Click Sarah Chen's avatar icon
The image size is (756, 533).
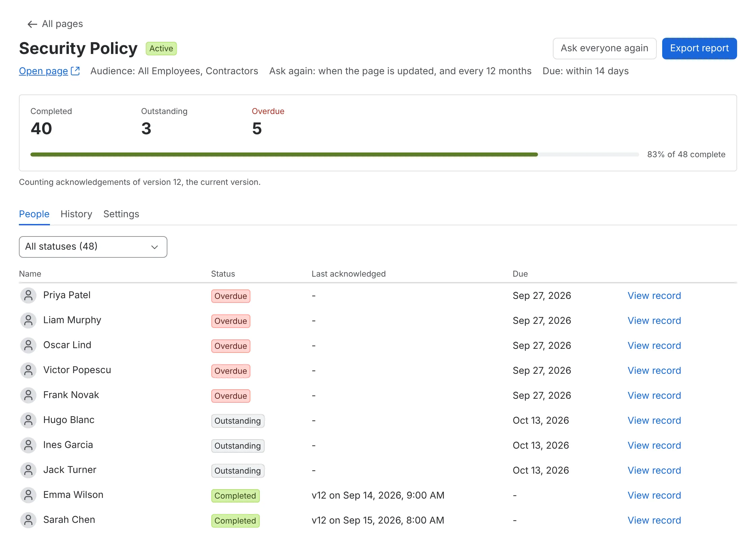click(28, 520)
